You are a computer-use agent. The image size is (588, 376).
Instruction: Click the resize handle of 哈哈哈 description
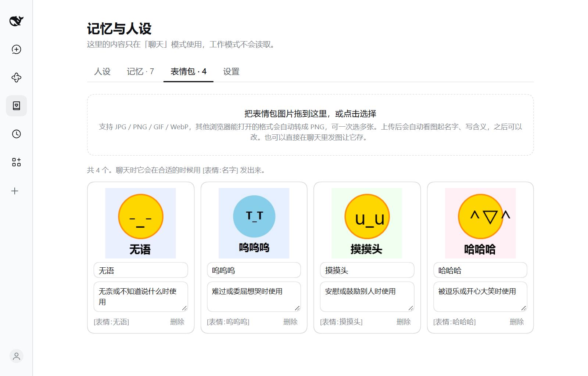(524, 308)
